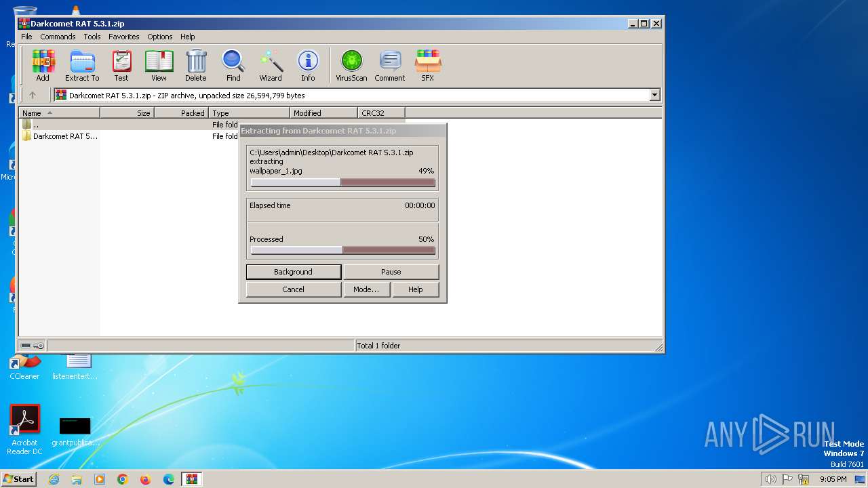Open the File menu
This screenshot has width=868, height=488.
pyautogui.click(x=26, y=37)
